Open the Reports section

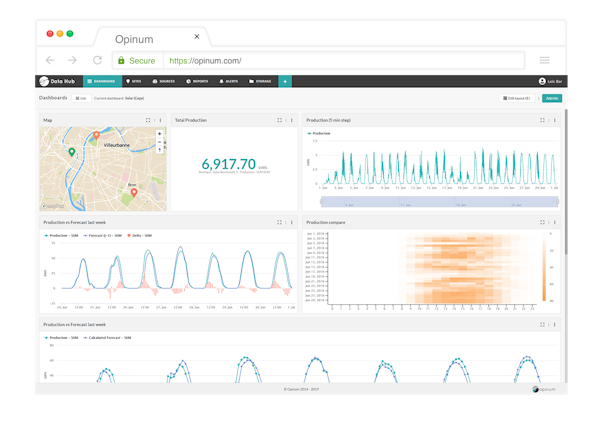[197, 81]
